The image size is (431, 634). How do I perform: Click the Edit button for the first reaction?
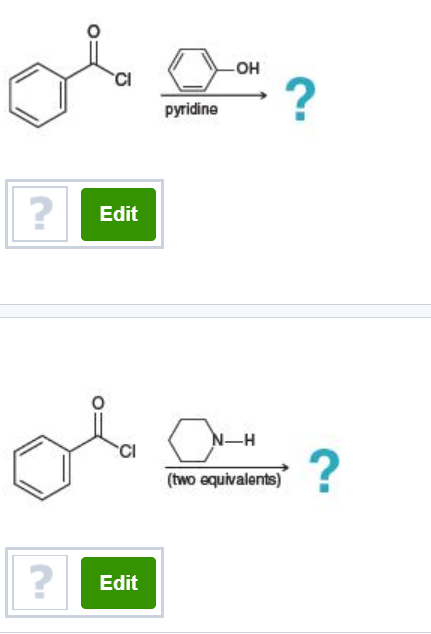tap(118, 214)
